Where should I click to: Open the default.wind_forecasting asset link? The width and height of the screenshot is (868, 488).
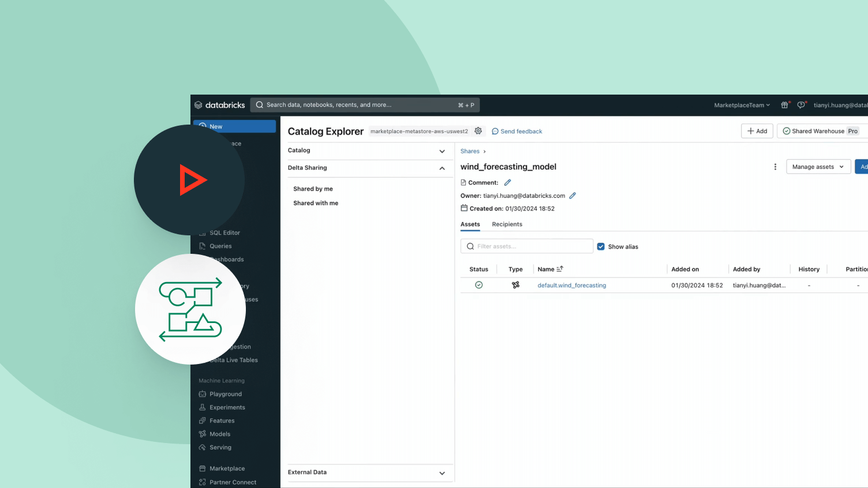(x=571, y=285)
